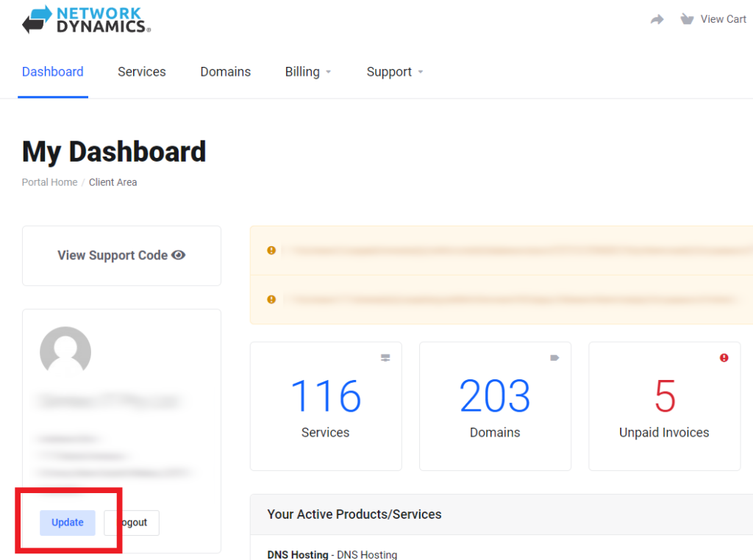Click the gray user avatar picture
753x560 pixels.
(x=65, y=352)
